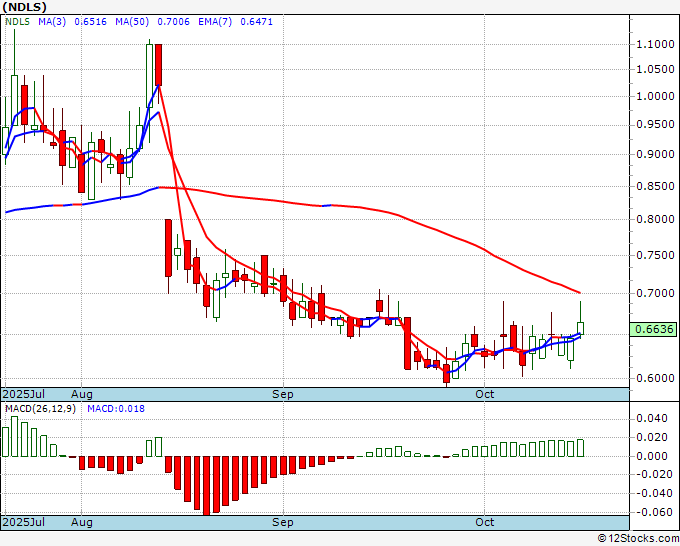Open the 12Stocks.com copyright link
The height and width of the screenshot is (546, 680).
tap(638, 539)
